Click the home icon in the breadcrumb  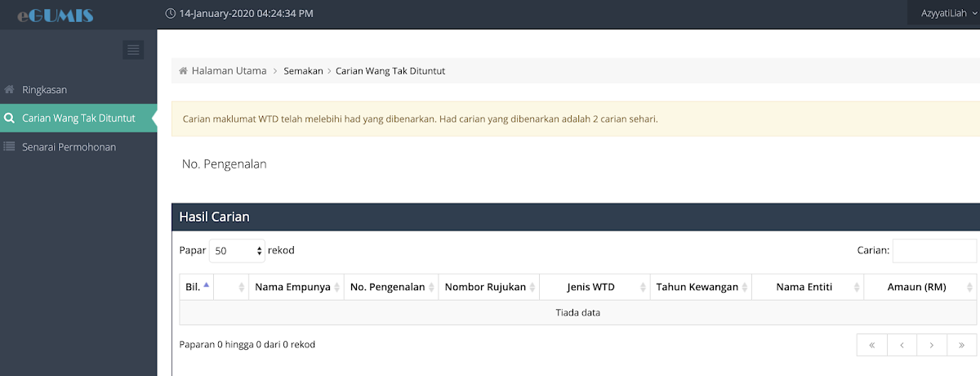pos(183,71)
